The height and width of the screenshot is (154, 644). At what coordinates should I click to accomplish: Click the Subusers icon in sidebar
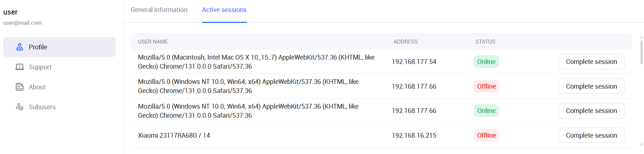20,107
